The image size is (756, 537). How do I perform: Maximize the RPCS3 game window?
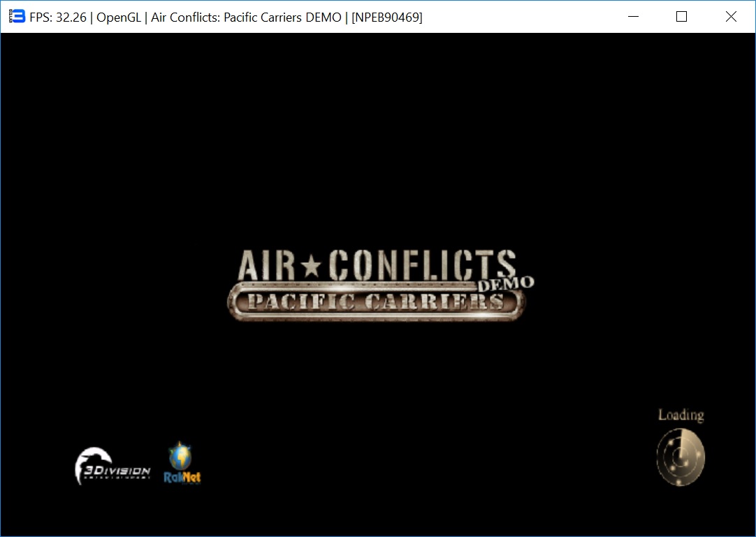tap(681, 16)
